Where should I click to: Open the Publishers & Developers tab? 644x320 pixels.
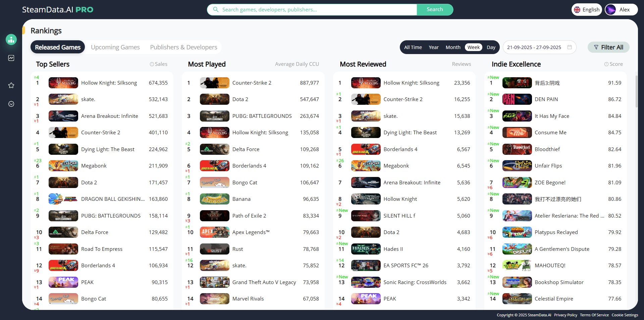[x=183, y=47]
